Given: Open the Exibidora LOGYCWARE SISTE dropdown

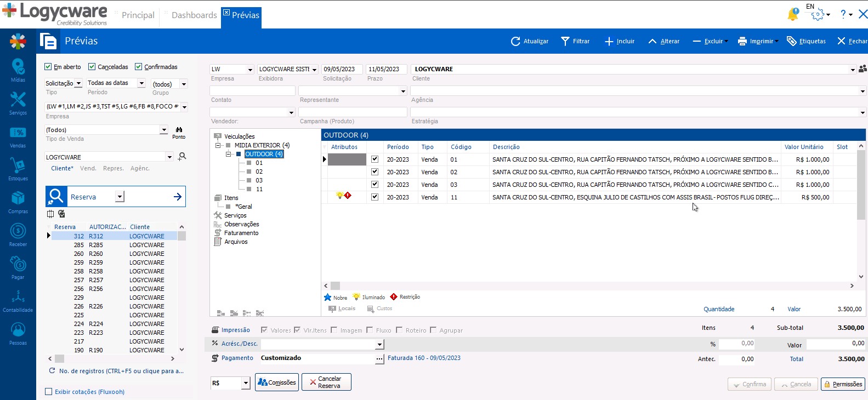Looking at the screenshot, I should click(315, 70).
